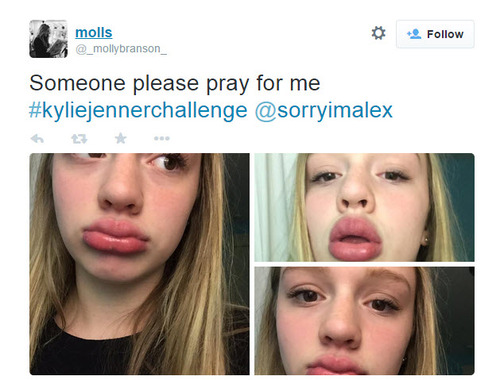
Task: Click the @ symbol before sorryimalex
Action: (266, 111)
